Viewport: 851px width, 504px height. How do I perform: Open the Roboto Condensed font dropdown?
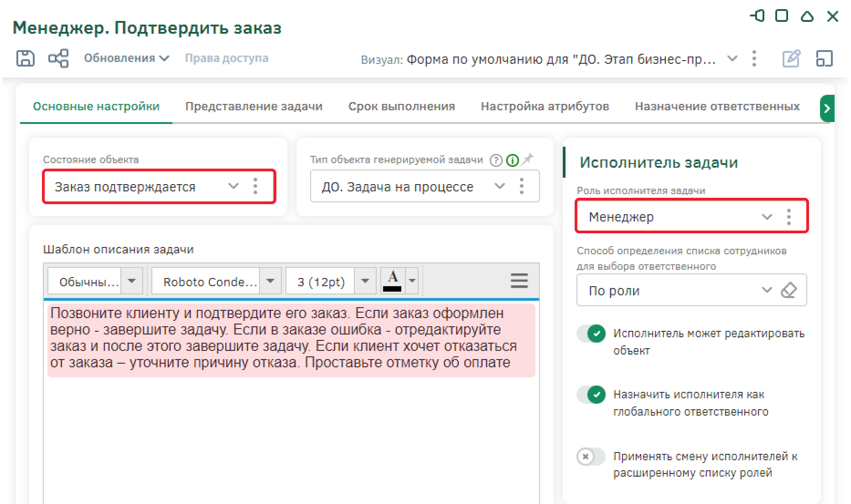tap(270, 281)
